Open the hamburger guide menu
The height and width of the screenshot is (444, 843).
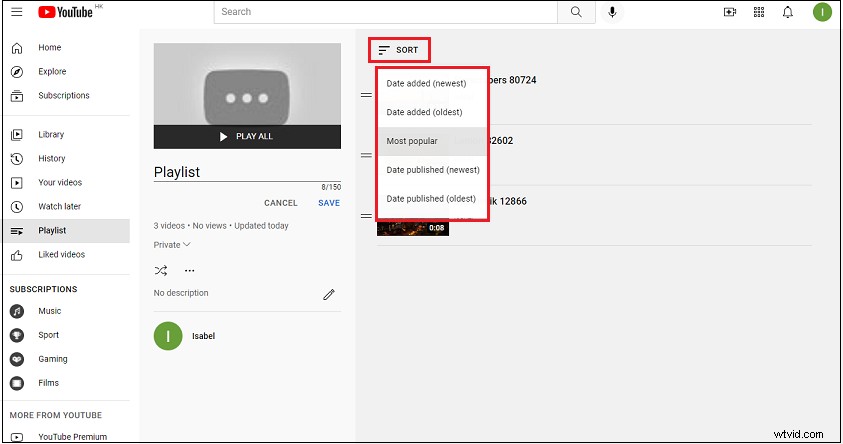coord(17,12)
